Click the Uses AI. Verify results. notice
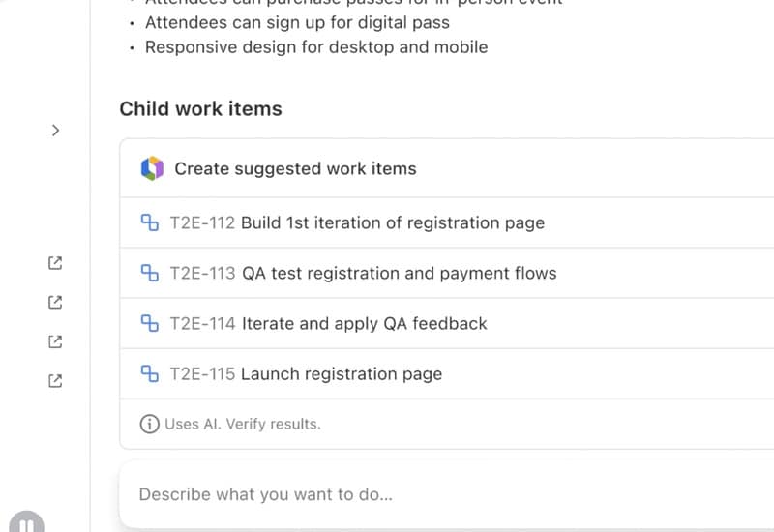Screen dimensions: 774x532 tap(242, 424)
